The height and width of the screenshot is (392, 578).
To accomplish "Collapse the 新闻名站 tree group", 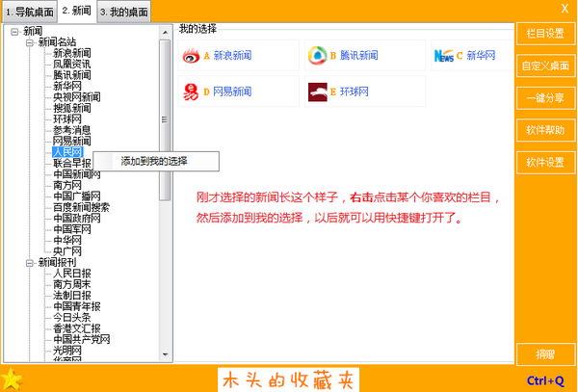I will pyautogui.click(x=30, y=42).
